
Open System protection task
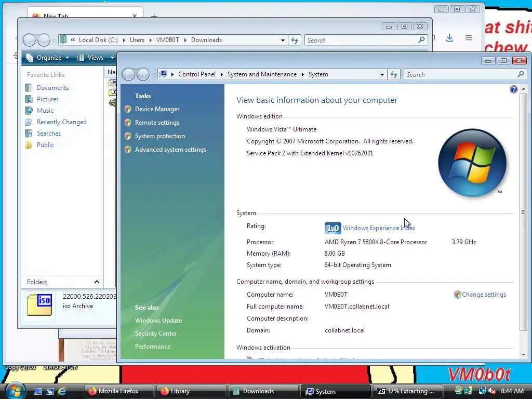pos(160,136)
